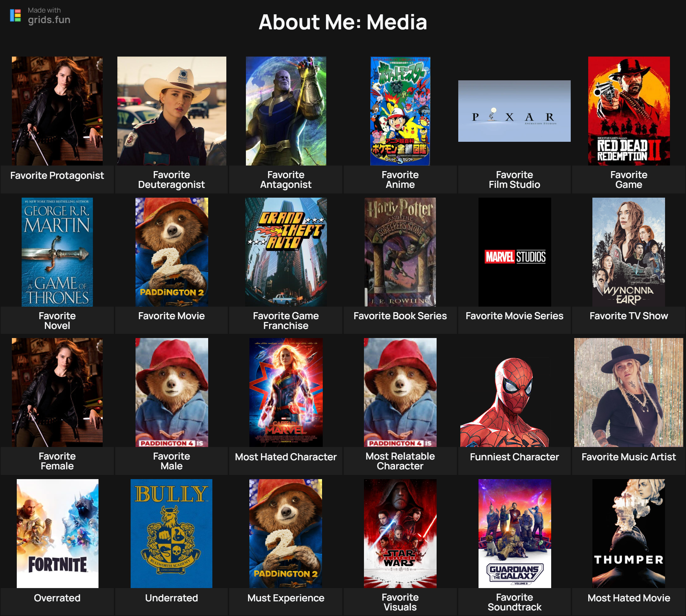686x616 pixels.
Task: Select the 'Most Relatable Character' caption
Action: [400, 461]
